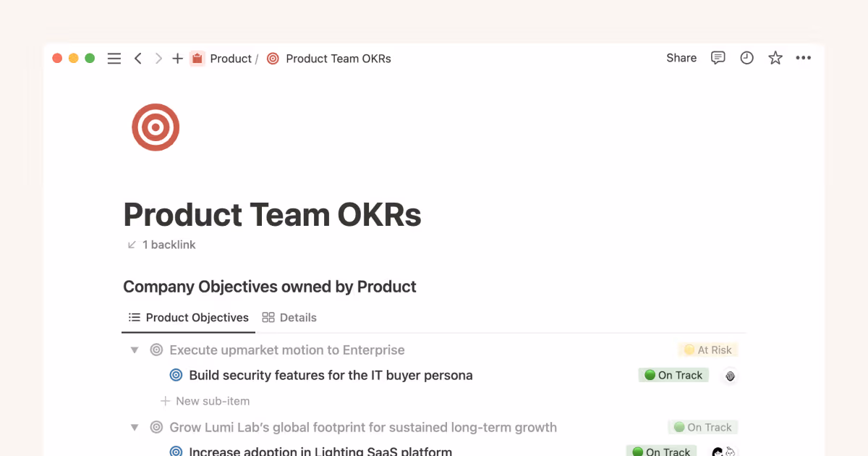Change the On Track status color pill
The width and height of the screenshot is (868, 456).
coord(673,375)
